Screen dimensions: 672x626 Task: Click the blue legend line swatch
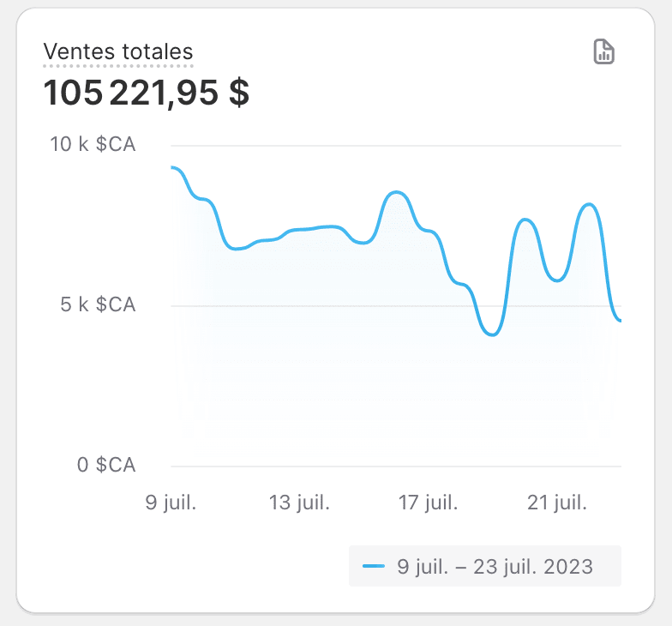click(x=373, y=566)
